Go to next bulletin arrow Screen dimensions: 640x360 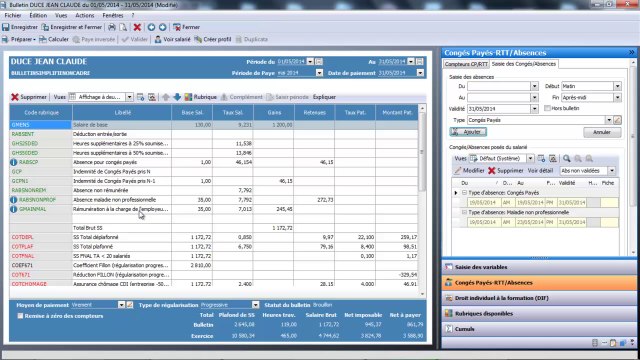(x=162, y=27)
